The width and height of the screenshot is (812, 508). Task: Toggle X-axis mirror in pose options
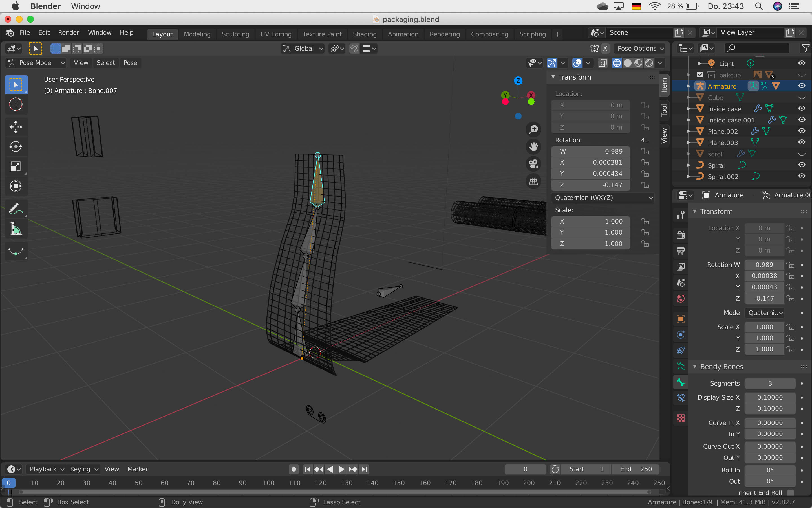point(605,48)
